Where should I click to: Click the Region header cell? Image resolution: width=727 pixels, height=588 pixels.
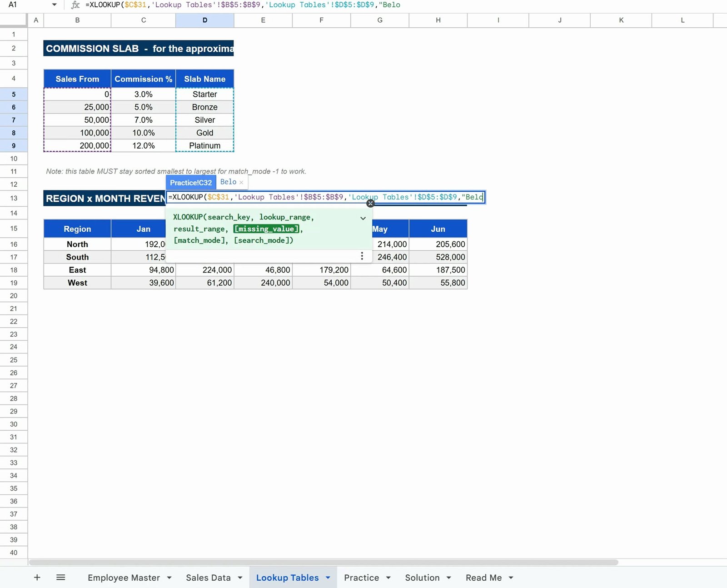(x=77, y=229)
